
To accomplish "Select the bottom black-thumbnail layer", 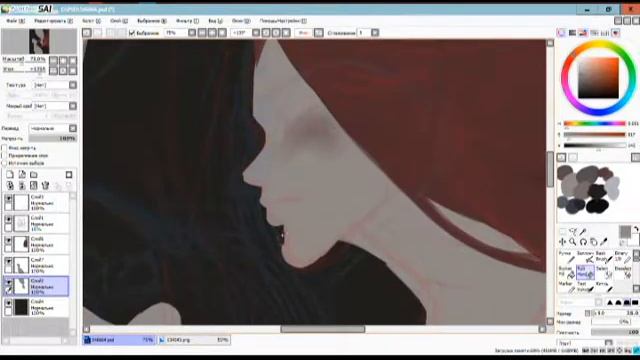I will 37,307.
